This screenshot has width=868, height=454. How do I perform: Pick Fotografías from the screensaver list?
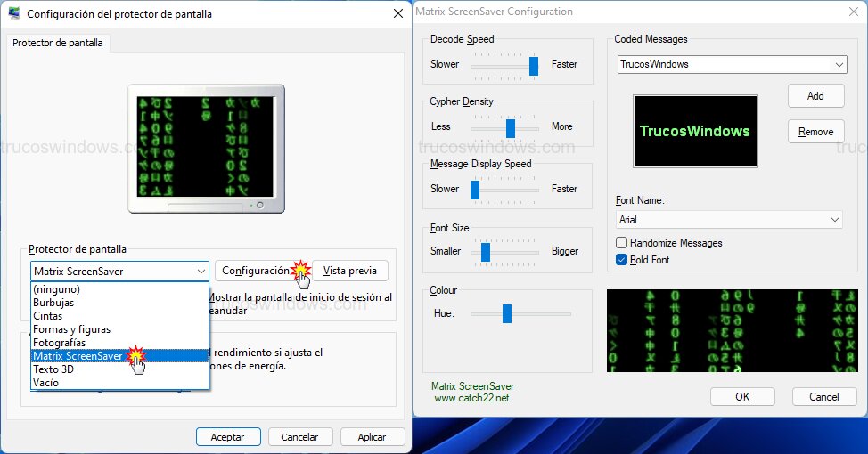coord(60,342)
